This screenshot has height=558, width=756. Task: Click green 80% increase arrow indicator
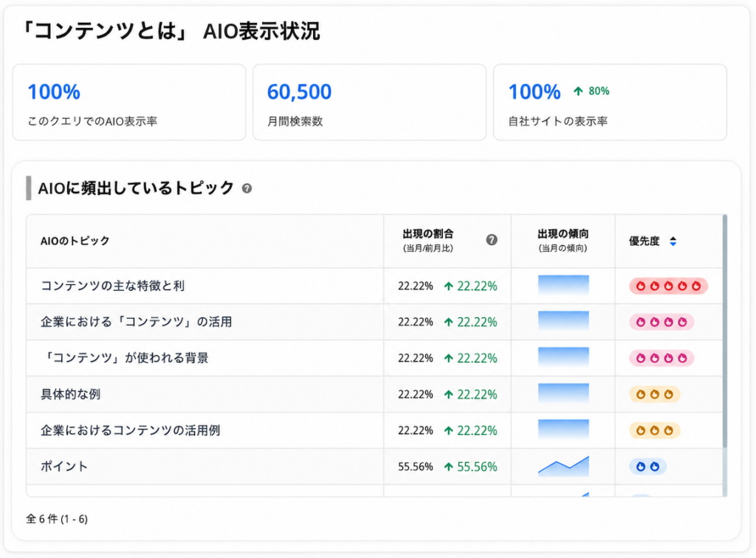click(591, 91)
